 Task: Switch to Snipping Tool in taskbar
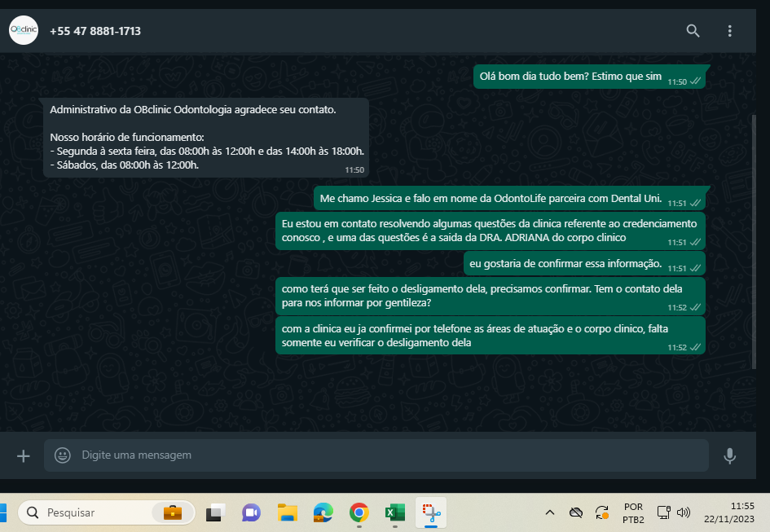pos(431,512)
